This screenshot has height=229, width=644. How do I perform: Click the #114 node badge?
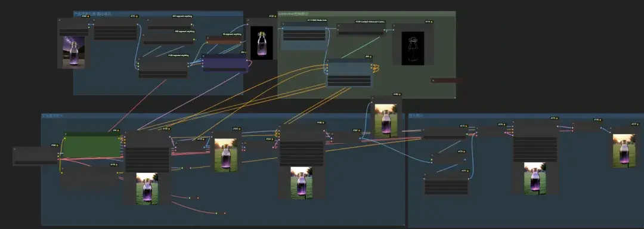[429, 21]
